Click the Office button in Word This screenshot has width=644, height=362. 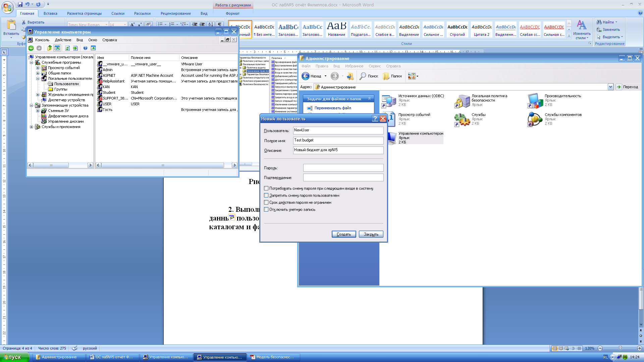pyautogui.click(x=7, y=7)
